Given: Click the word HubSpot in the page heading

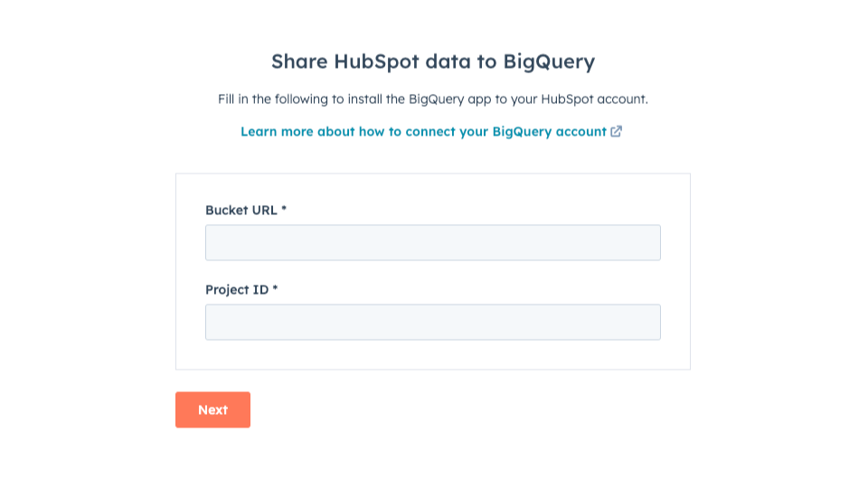Looking at the screenshot, I should 376,62.
